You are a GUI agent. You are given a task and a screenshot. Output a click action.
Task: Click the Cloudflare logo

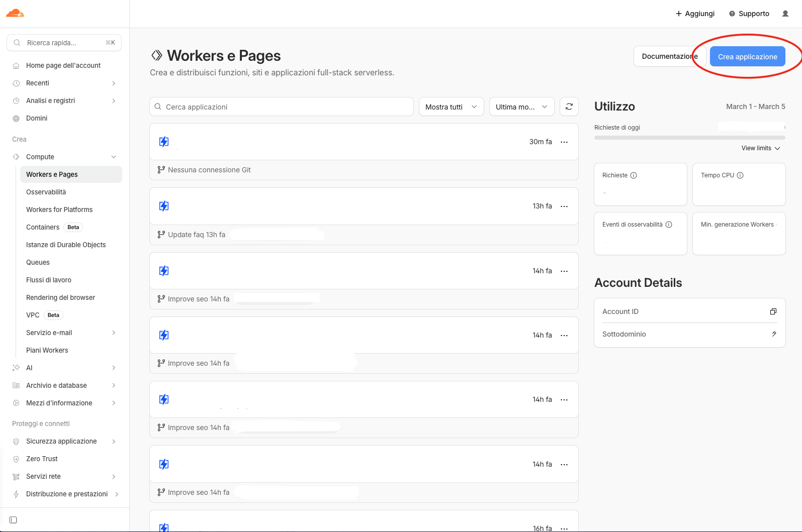tap(15, 14)
